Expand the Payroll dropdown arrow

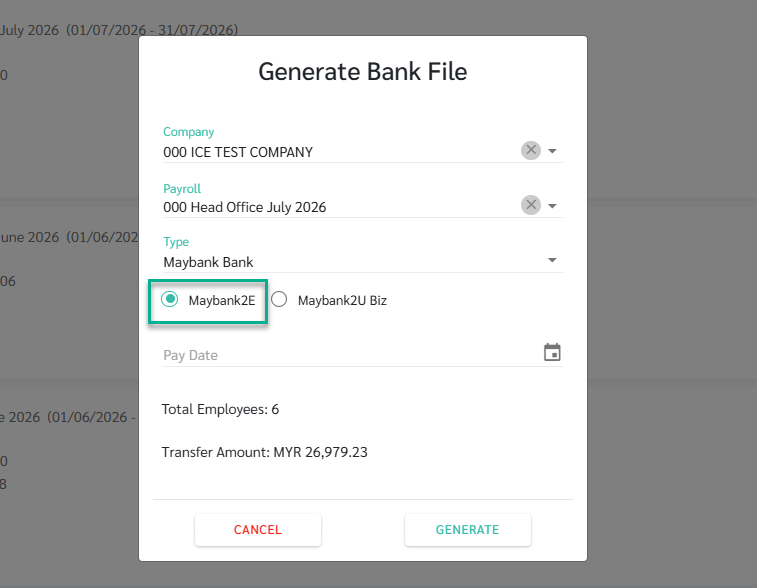click(552, 206)
